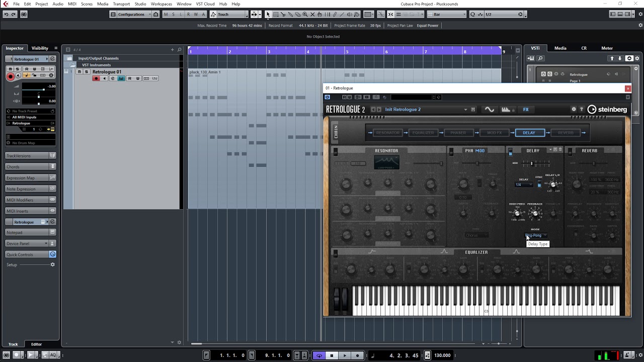Viewport: 644px width, 362px height.
Task: Click the Inspector record enable button
Action: point(10,76)
